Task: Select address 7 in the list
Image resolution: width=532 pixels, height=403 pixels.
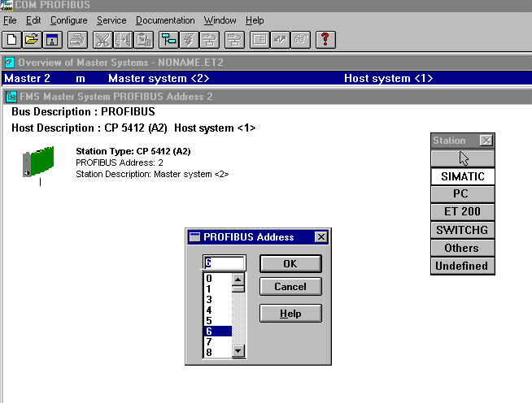Action: [218, 341]
